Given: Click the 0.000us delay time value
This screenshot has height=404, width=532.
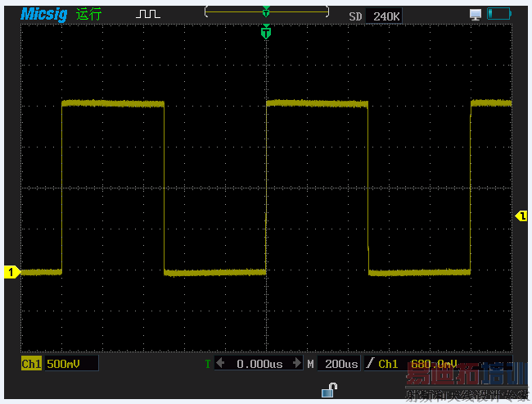Looking at the screenshot, I should pos(259,364).
